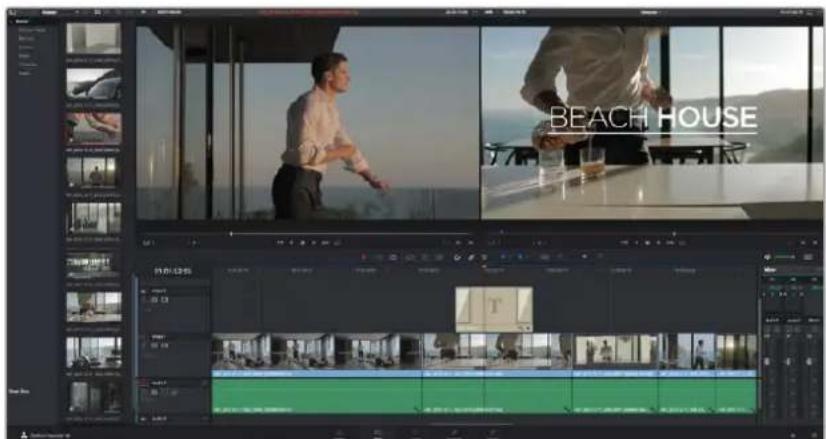This screenshot has height=439, width=826.
Task: Adjust the last channel fader in the Mixer
Action: [810, 362]
